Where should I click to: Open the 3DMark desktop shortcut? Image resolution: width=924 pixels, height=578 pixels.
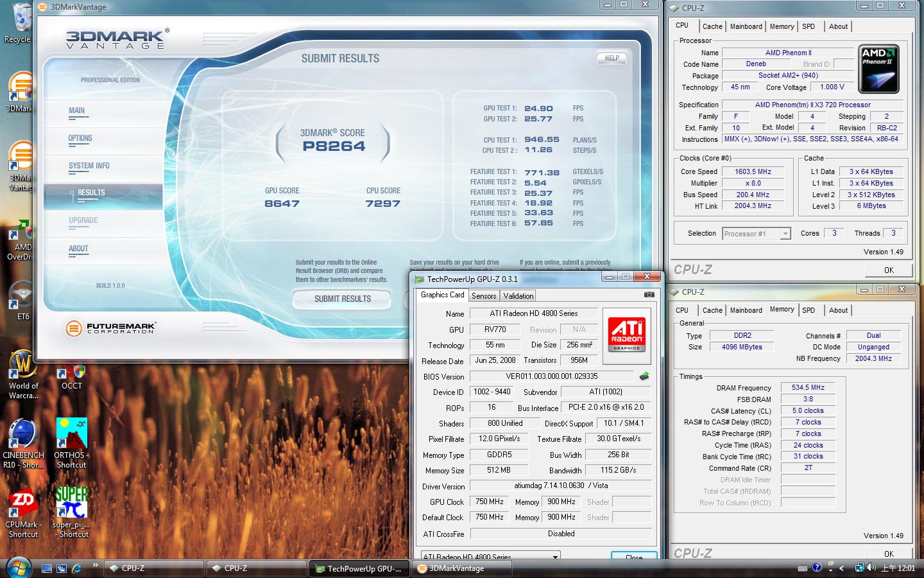click(19, 93)
